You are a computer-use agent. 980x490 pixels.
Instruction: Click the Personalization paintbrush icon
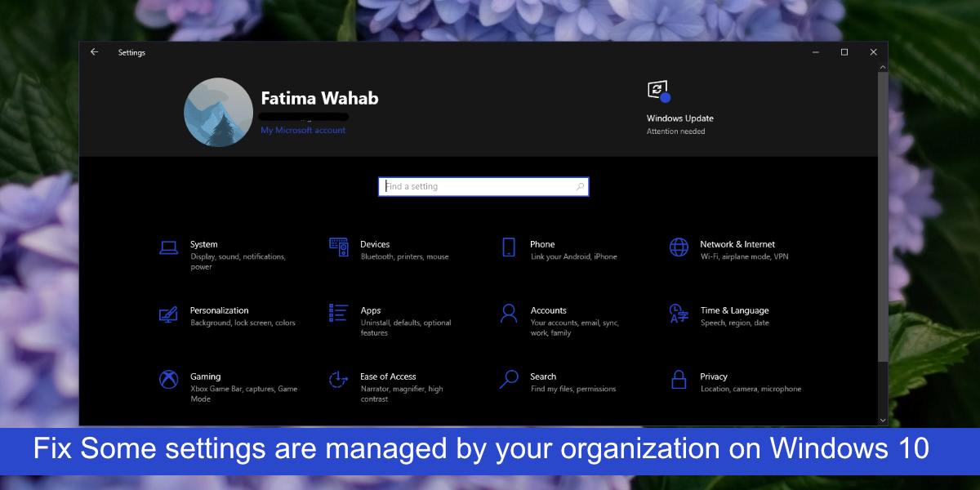coord(169,314)
